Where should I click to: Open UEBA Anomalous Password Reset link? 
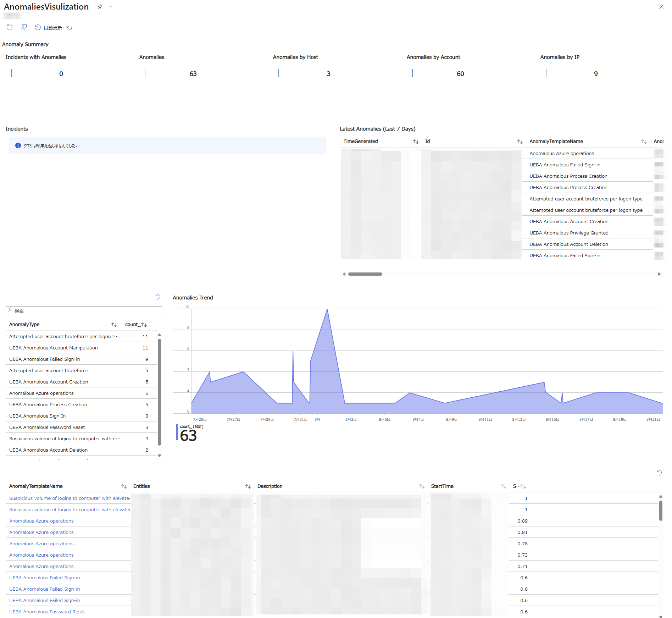tap(47, 612)
